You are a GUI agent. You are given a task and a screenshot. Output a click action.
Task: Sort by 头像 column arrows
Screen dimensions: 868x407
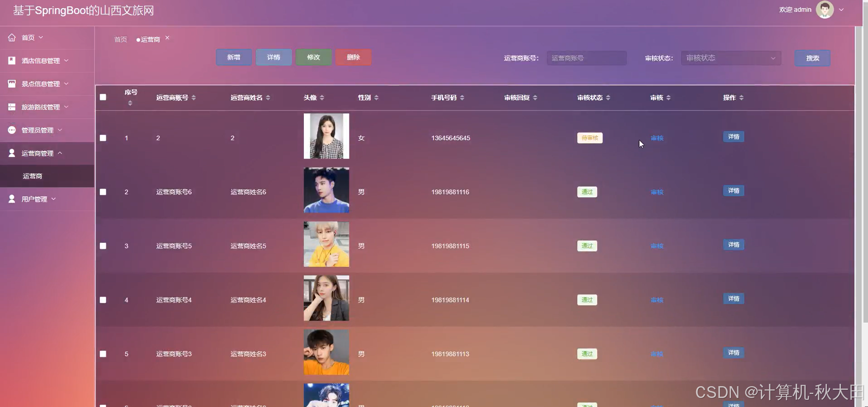point(322,98)
